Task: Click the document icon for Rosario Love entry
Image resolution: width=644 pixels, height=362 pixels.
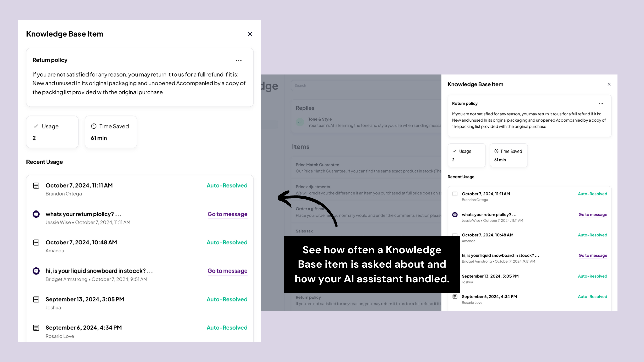Action: coord(36,327)
